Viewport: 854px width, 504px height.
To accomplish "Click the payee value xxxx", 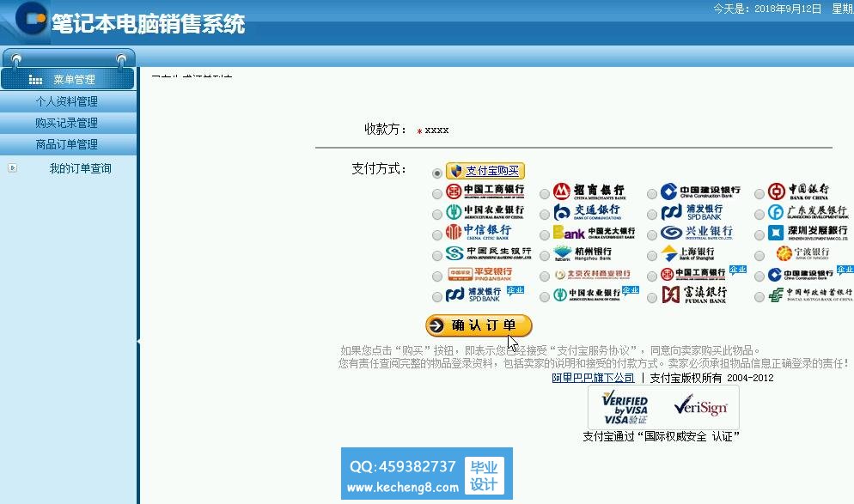I will 436,131.
